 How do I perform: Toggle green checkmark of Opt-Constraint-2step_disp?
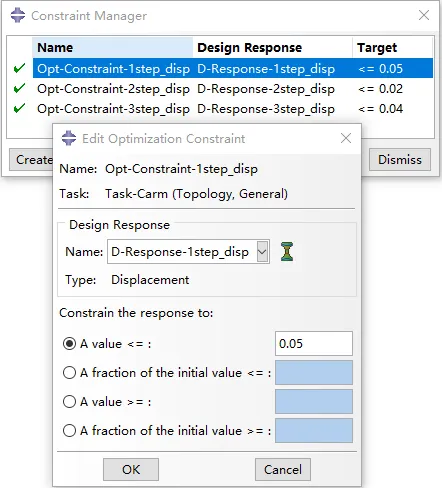19,88
